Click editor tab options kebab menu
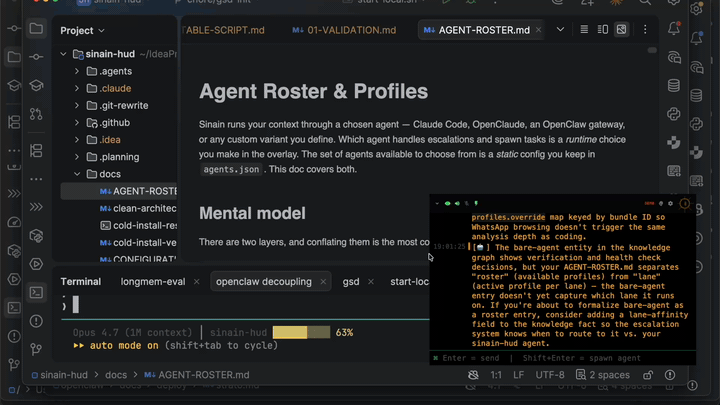This screenshot has width=720, height=405. (645, 29)
